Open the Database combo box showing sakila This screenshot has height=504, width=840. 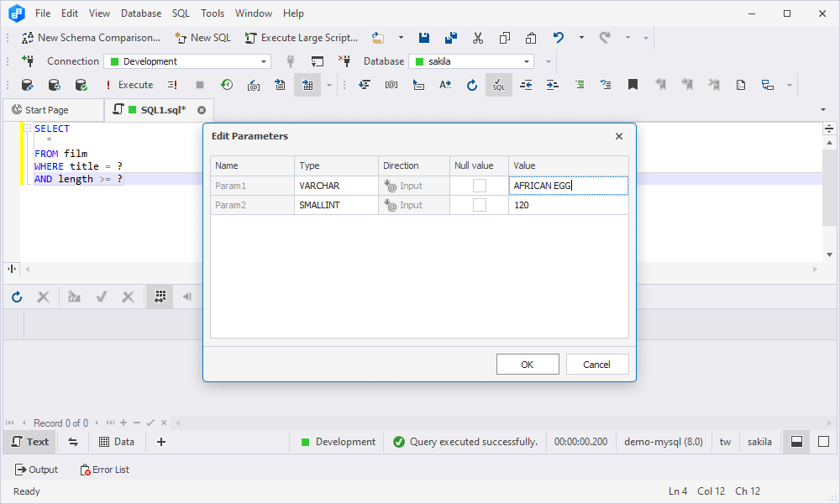pos(471,61)
